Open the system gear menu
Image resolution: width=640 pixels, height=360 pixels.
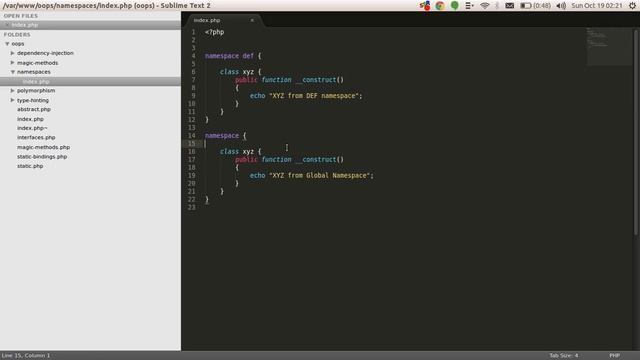point(632,6)
